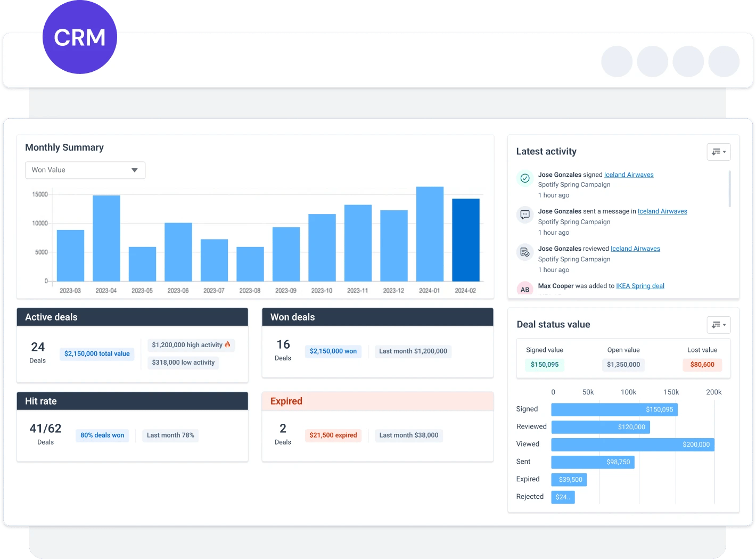This screenshot has height=559, width=756.
Task: Click the message bubble activity icon
Action: point(525,215)
